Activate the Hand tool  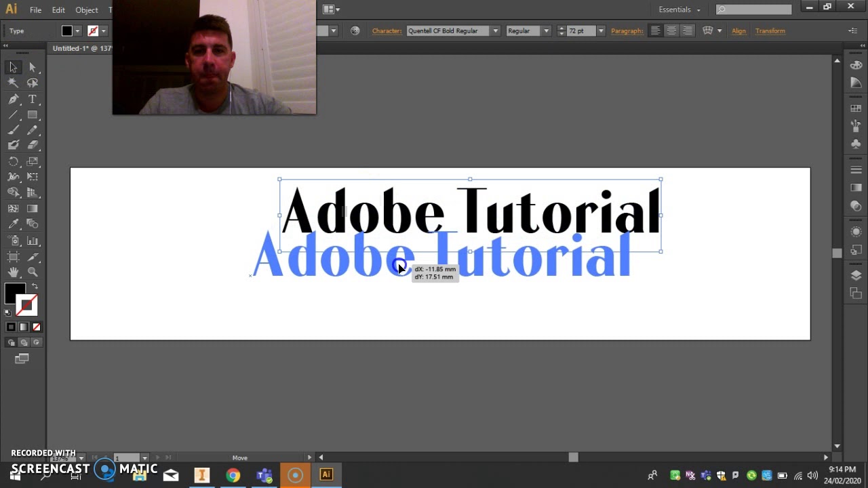point(13,272)
